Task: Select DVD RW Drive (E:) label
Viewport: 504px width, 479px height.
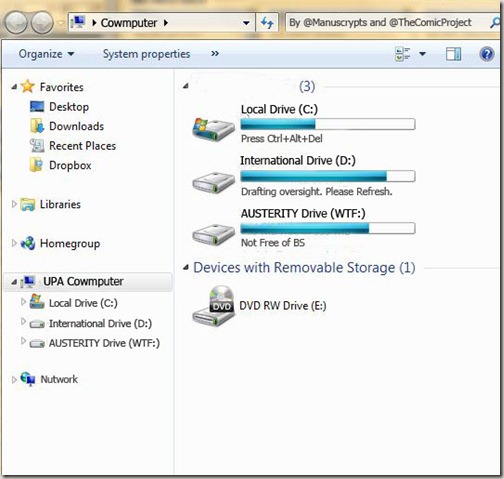Action: pos(283,306)
